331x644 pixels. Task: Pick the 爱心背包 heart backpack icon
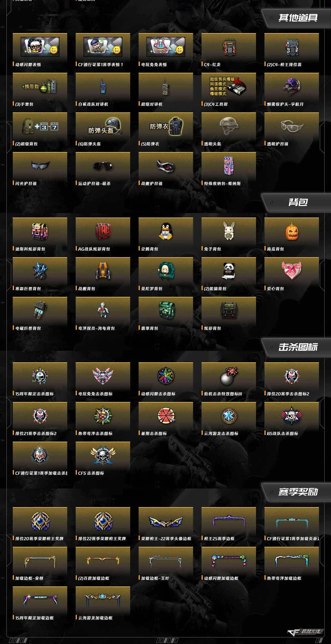pos(292,270)
